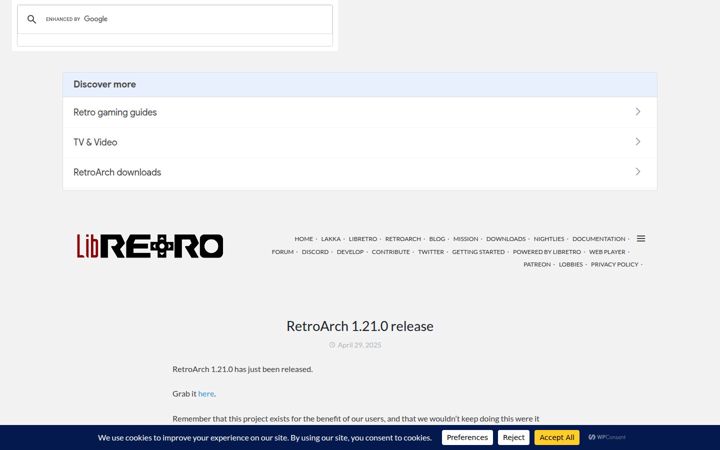Expand Retro gaming guides chevron

click(638, 112)
